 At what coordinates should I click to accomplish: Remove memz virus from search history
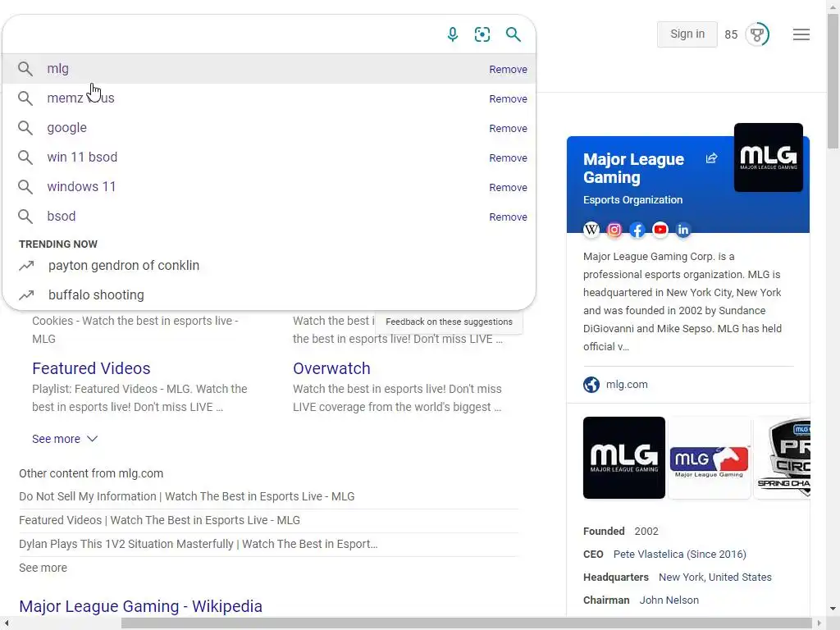[x=508, y=98]
